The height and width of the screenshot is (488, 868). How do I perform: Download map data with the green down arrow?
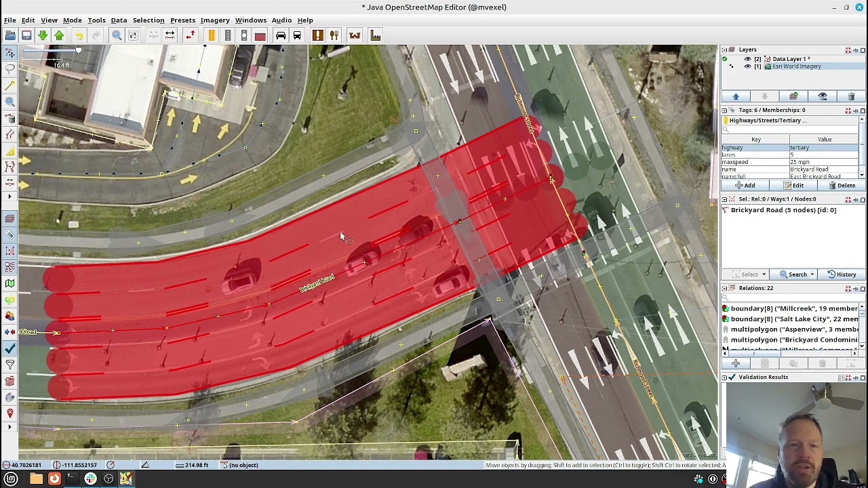click(43, 35)
